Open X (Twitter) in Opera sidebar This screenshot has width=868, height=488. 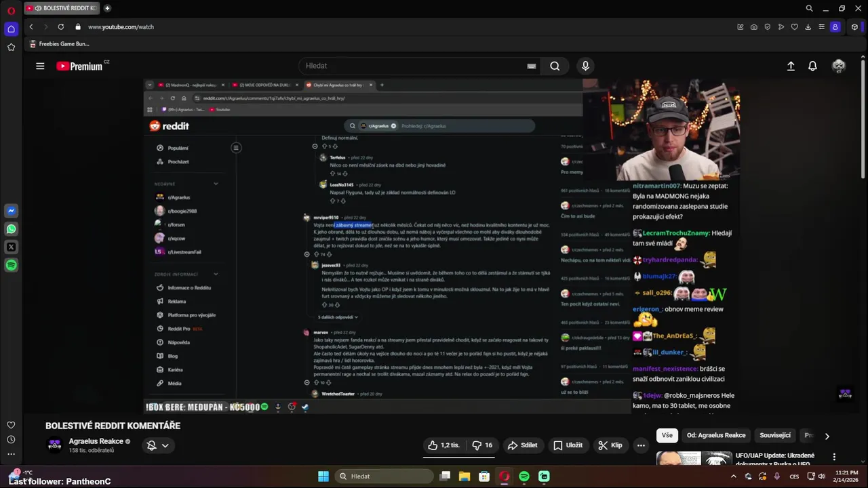coord(11,247)
